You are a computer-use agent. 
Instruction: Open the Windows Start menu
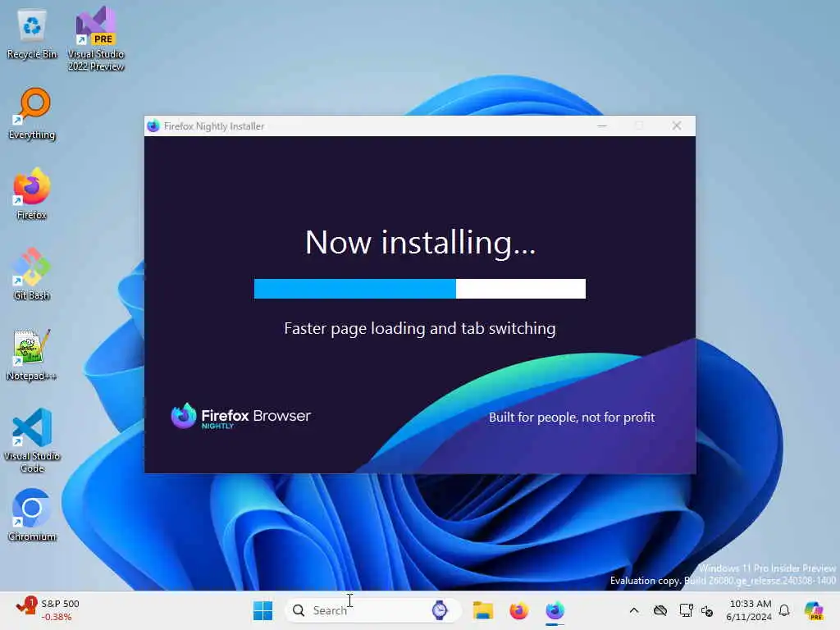[x=262, y=610]
